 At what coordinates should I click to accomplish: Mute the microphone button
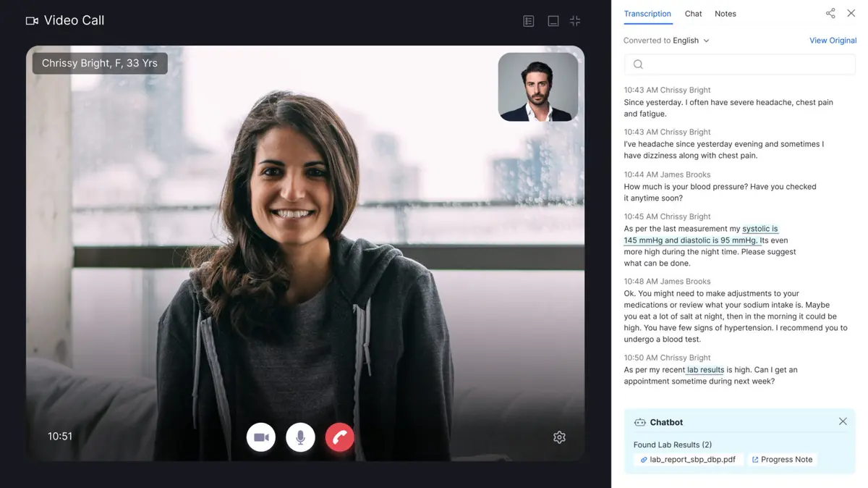click(300, 437)
